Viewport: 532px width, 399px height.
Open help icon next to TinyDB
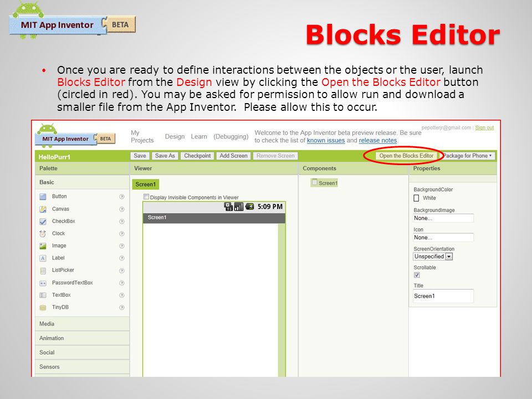[122, 308]
